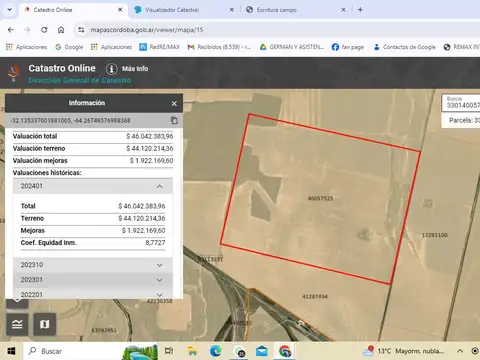Screen dimensions: 480x360
Task: Select the Coef. Equidad Inm. value 8,7727
Action: [x=155, y=243]
